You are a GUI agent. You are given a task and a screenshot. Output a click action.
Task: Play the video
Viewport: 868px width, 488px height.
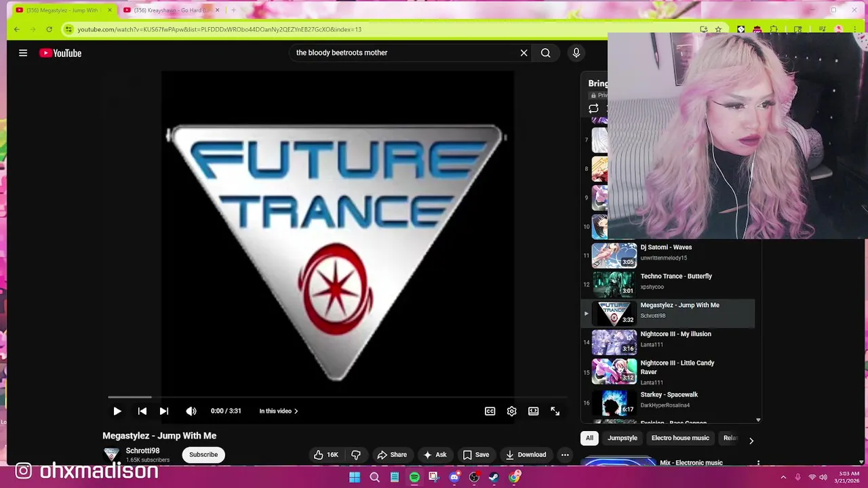click(x=117, y=411)
